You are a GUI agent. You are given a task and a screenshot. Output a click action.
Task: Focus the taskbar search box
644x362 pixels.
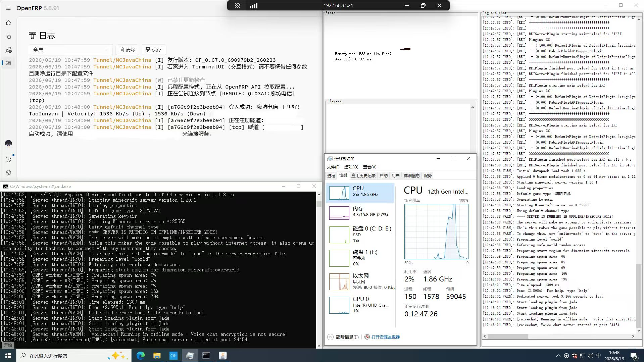pyautogui.click(x=73, y=356)
